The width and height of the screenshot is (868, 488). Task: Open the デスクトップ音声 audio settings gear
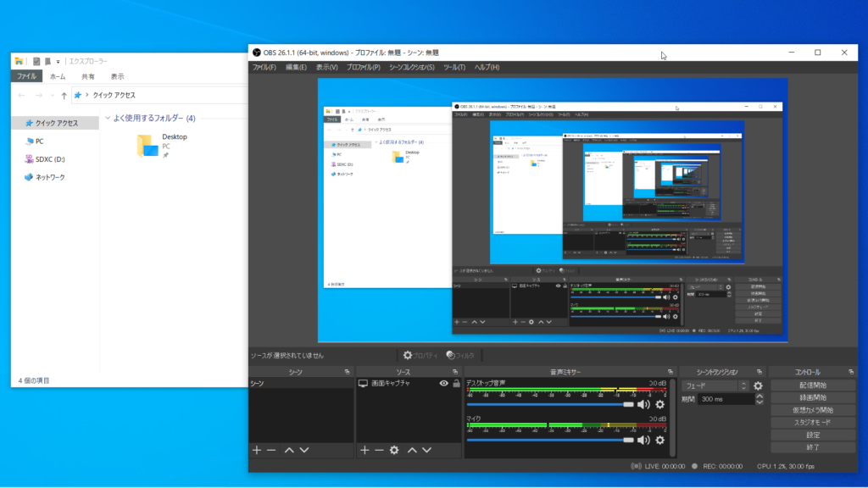(659, 404)
